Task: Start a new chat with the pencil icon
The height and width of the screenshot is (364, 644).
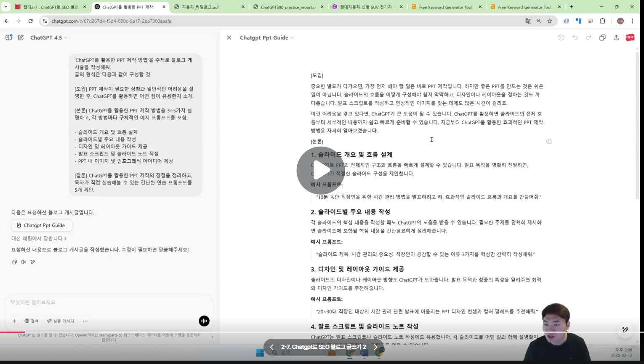Action: (21, 37)
